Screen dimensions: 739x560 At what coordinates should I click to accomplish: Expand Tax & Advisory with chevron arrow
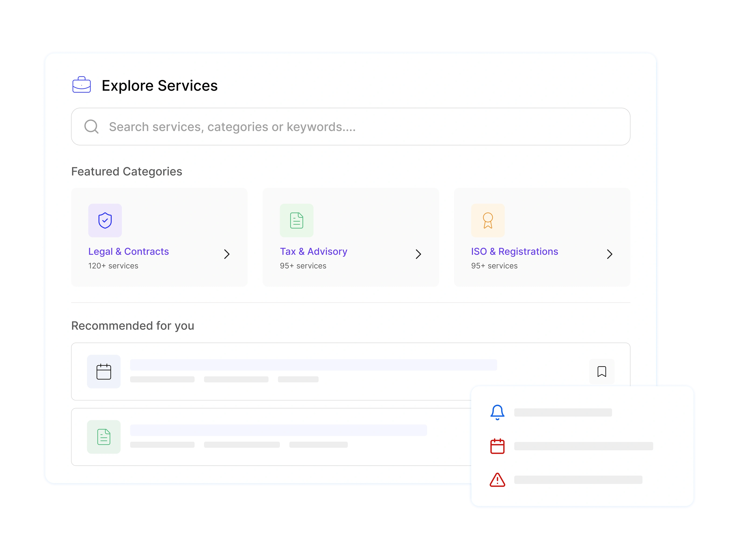point(418,254)
